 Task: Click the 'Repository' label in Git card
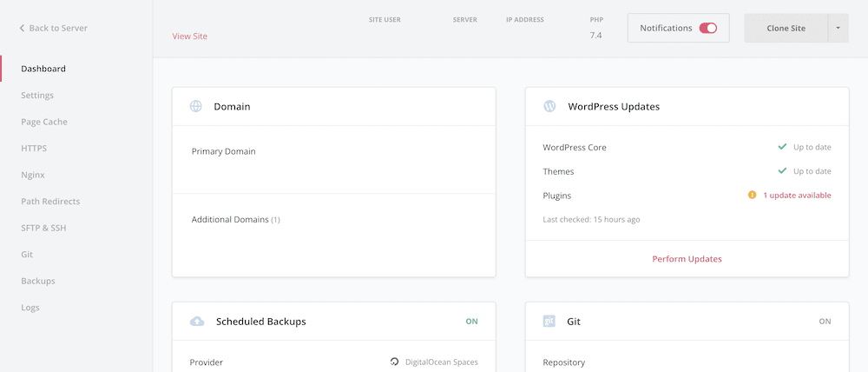click(x=563, y=362)
